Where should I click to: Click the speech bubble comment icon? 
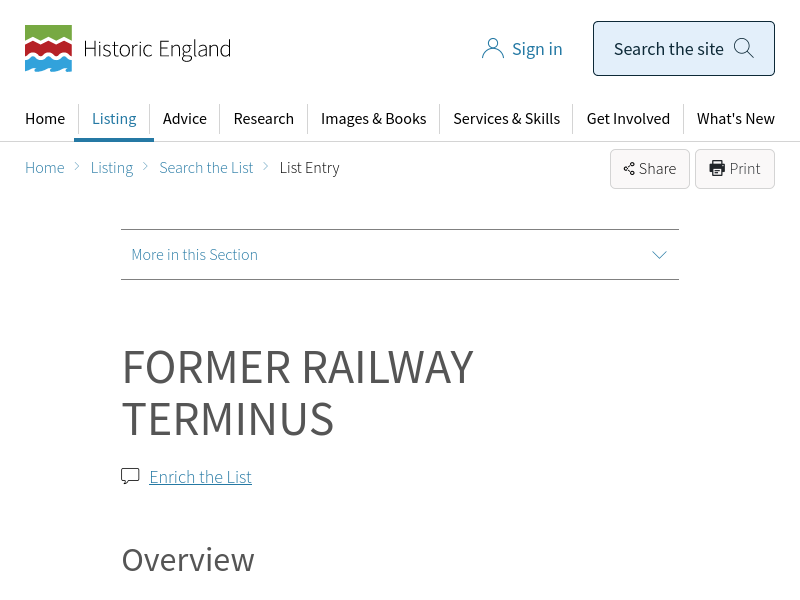(x=130, y=476)
